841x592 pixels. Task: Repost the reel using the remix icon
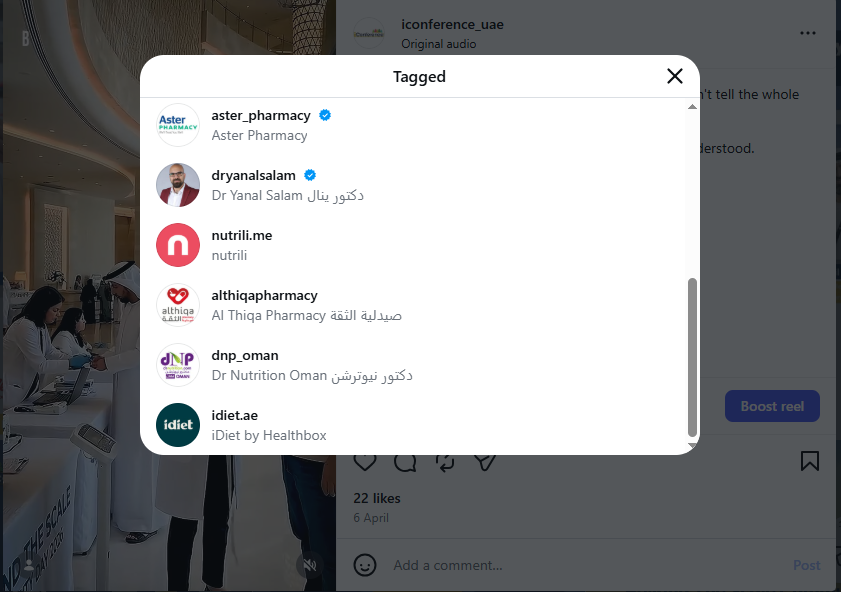coord(445,461)
